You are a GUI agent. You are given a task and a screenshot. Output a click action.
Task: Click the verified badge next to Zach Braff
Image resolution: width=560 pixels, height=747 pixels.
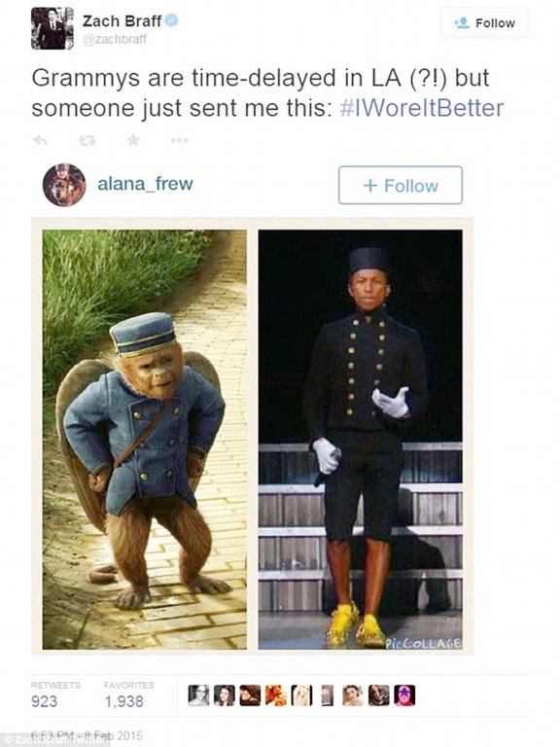(171, 20)
